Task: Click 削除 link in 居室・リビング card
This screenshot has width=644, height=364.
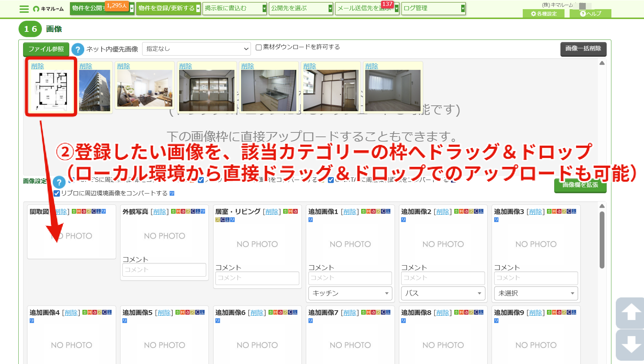Action: tap(271, 212)
